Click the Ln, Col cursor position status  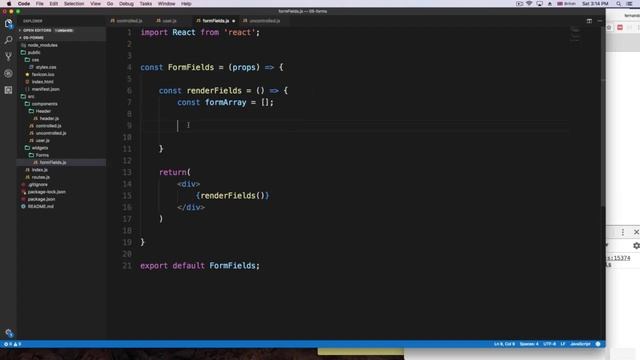point(504,344)
